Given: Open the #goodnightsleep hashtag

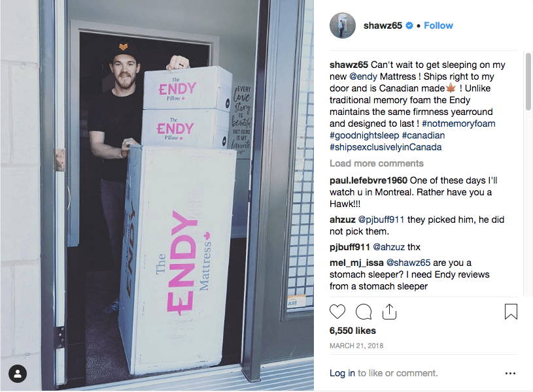Looking at the screenshot, I should [x=364, y=135].
